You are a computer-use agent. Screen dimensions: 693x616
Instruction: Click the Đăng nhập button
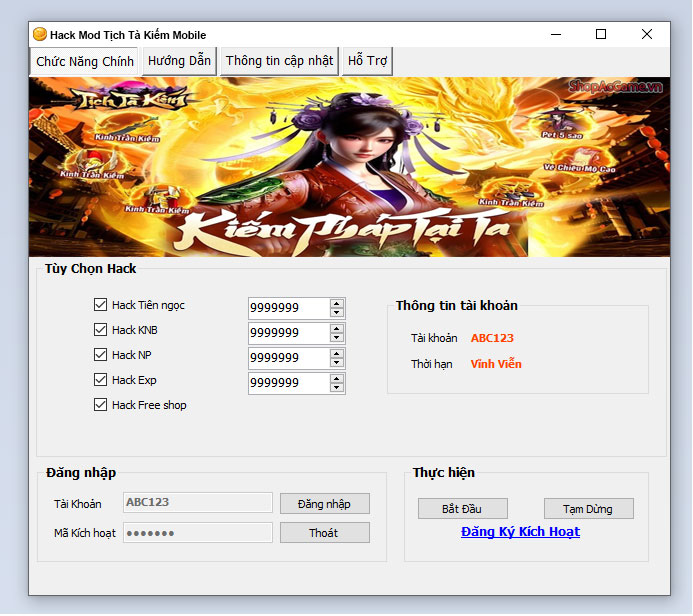[325, 504]
